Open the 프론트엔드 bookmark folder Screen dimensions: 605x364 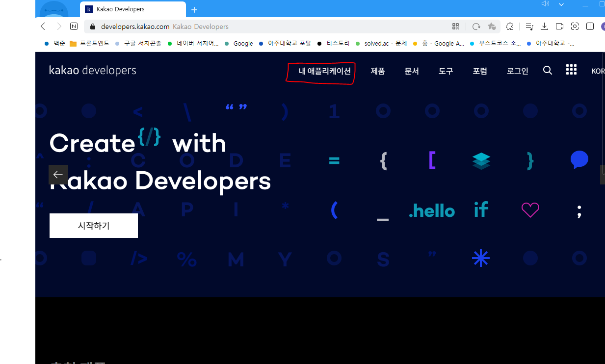[89, 43]
